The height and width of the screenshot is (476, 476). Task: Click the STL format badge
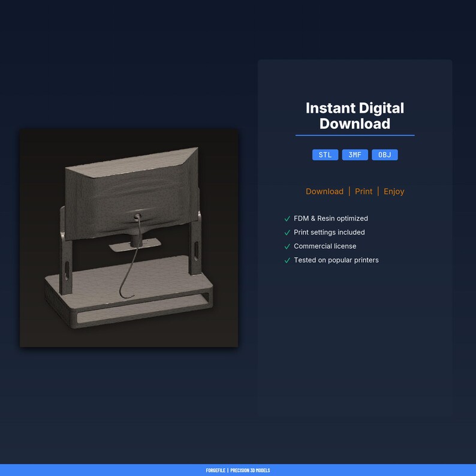tap(325, 155)
